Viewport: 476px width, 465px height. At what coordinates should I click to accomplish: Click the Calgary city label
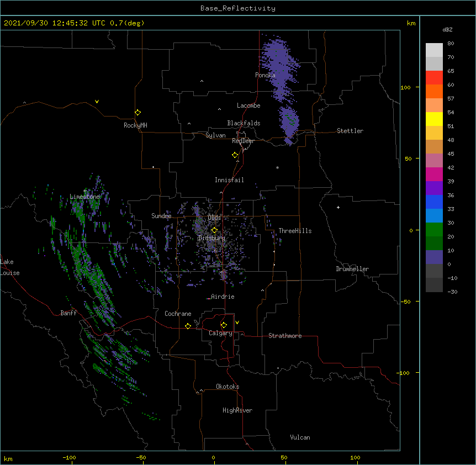pyautogui.click(x=220, y=333)
